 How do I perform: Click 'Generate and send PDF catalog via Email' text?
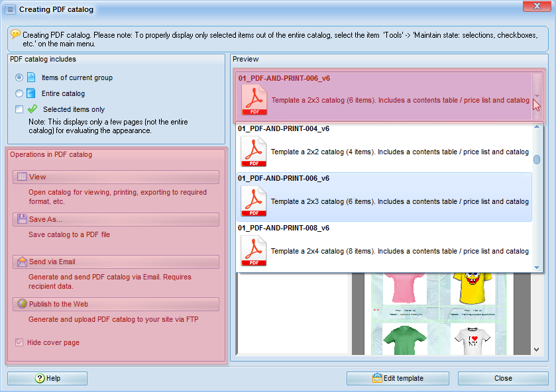110,281
